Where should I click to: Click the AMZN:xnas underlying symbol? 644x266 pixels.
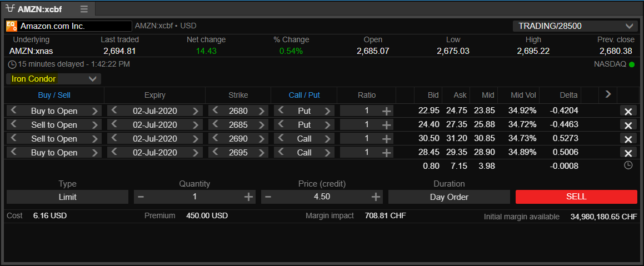31,51
